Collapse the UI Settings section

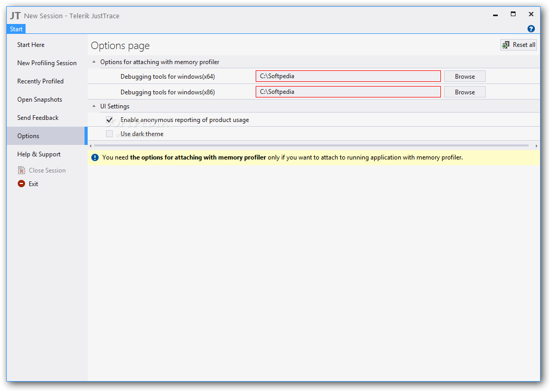pyautogui.click(x=94, y=106)
